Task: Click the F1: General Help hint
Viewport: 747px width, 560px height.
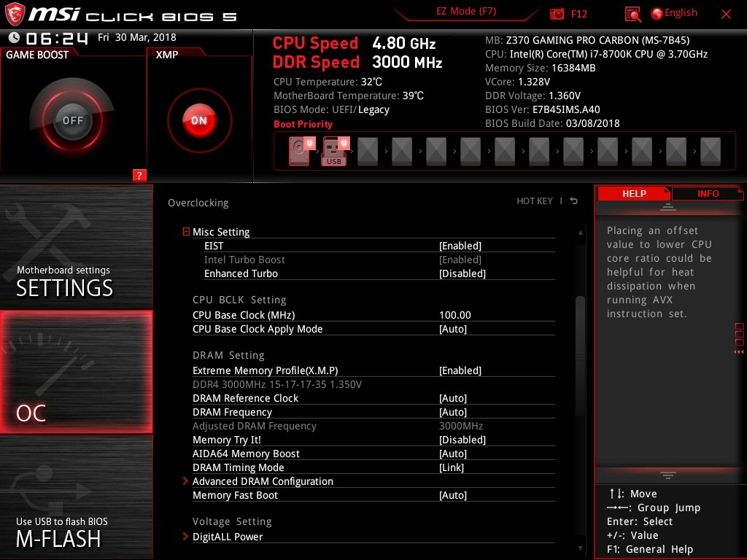Action: (650, 549)
